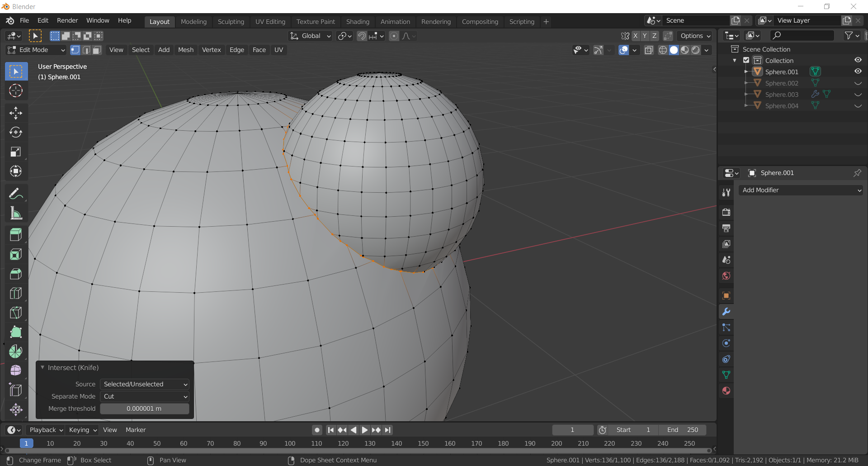Click the outliner search field

802,35
